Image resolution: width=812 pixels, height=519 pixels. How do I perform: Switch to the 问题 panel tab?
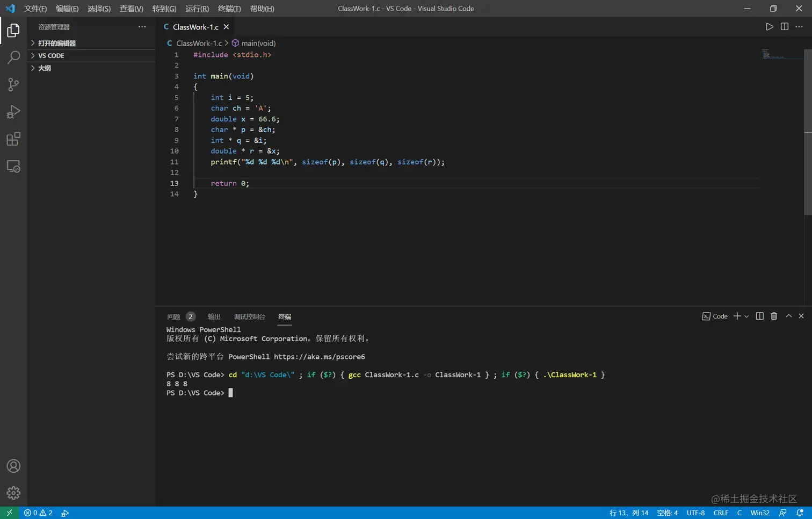(x=181, y=316)
